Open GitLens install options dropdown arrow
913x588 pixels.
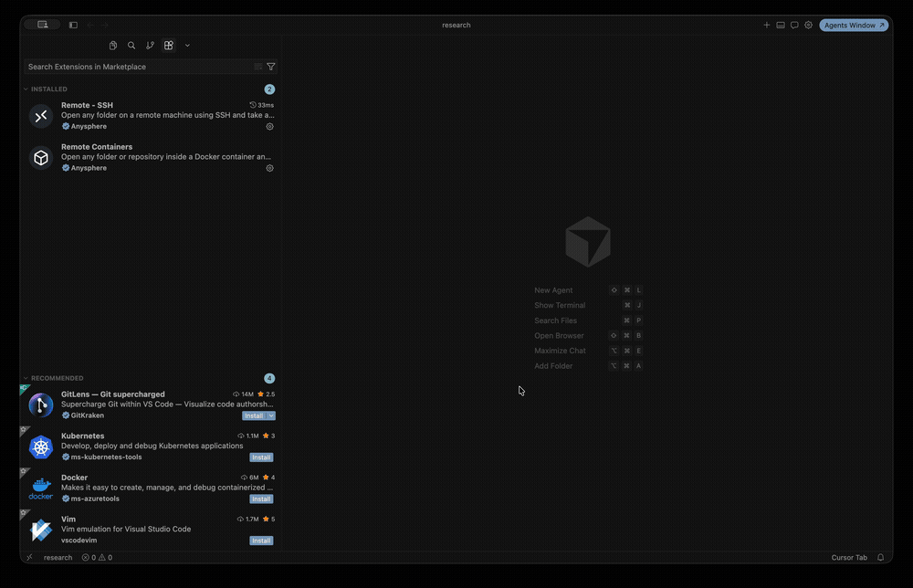(271, 415)
